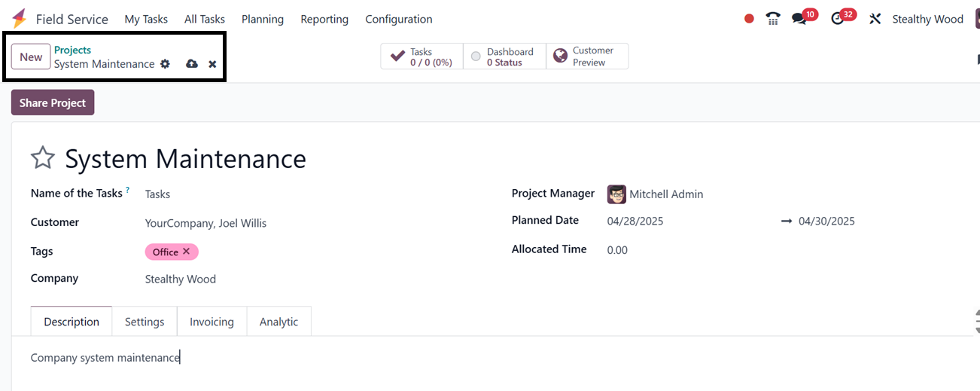Open the Stealthy Wood company switcher
The width and height of the screenshot is (980, 391).
927,19
